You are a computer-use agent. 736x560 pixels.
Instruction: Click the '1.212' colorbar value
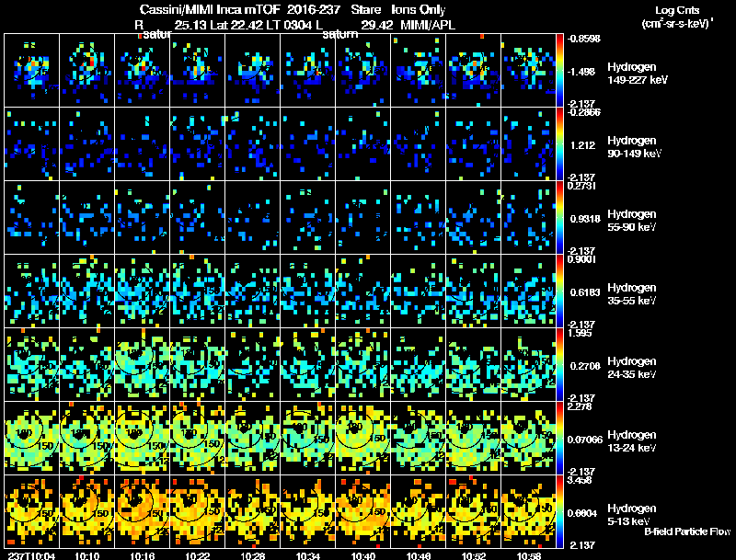[582, 145]
